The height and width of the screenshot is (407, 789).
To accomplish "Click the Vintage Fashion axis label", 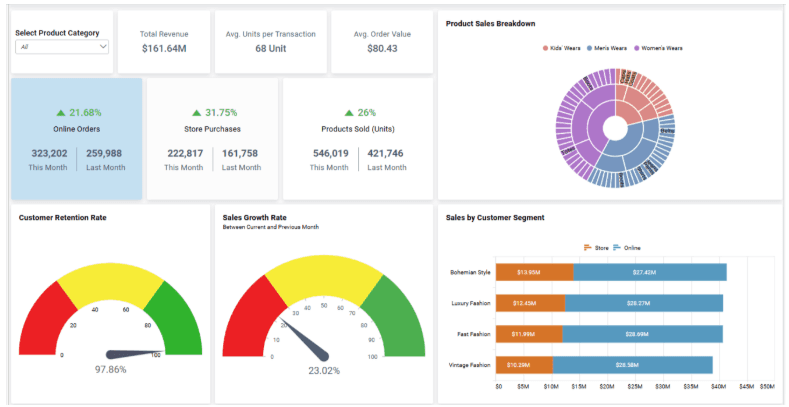I will 469,365.
